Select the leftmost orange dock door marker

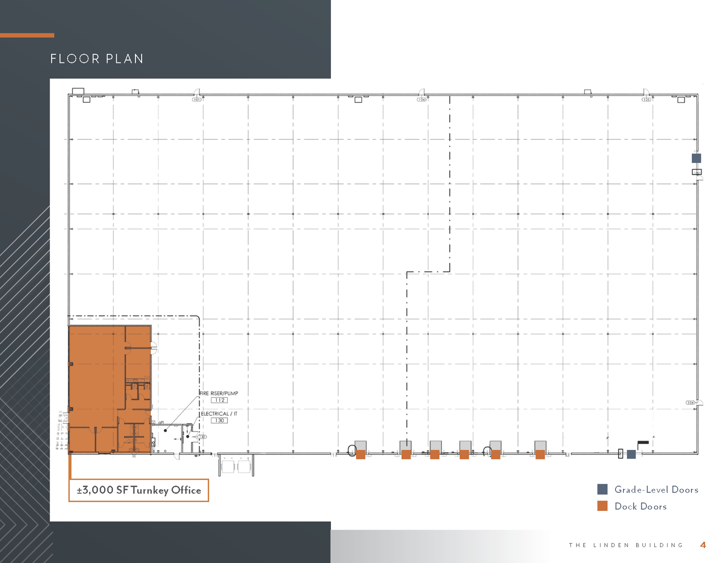(360, 454)
